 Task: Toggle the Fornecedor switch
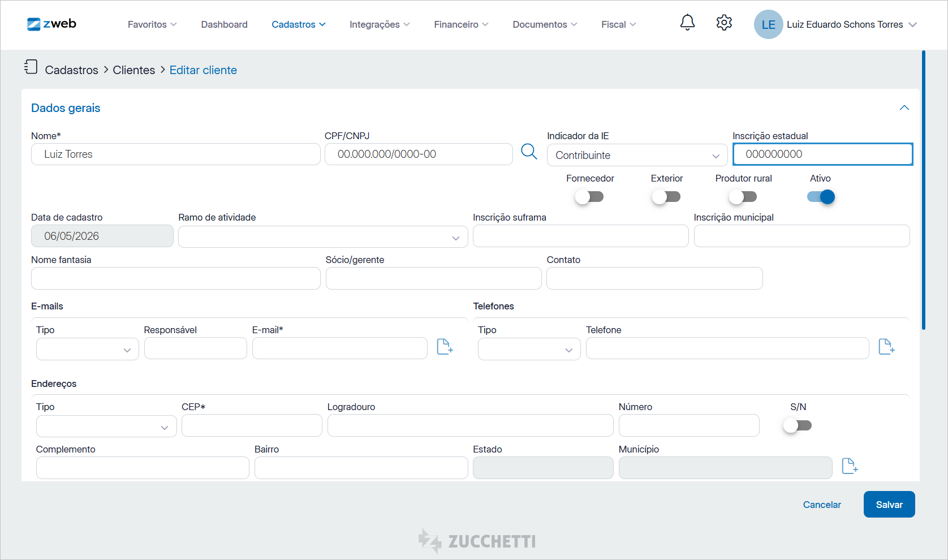(x=589, y=197)
